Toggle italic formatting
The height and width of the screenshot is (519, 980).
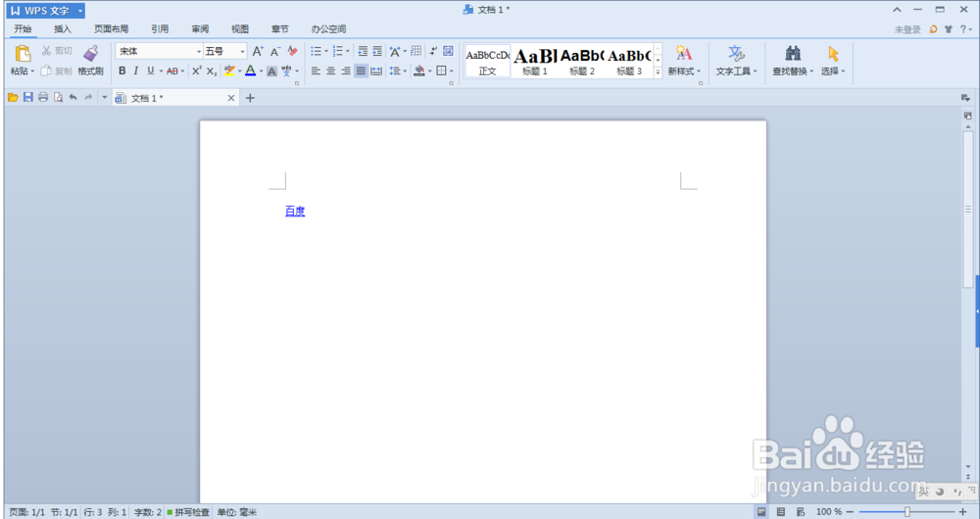click(x=135, y=71)
